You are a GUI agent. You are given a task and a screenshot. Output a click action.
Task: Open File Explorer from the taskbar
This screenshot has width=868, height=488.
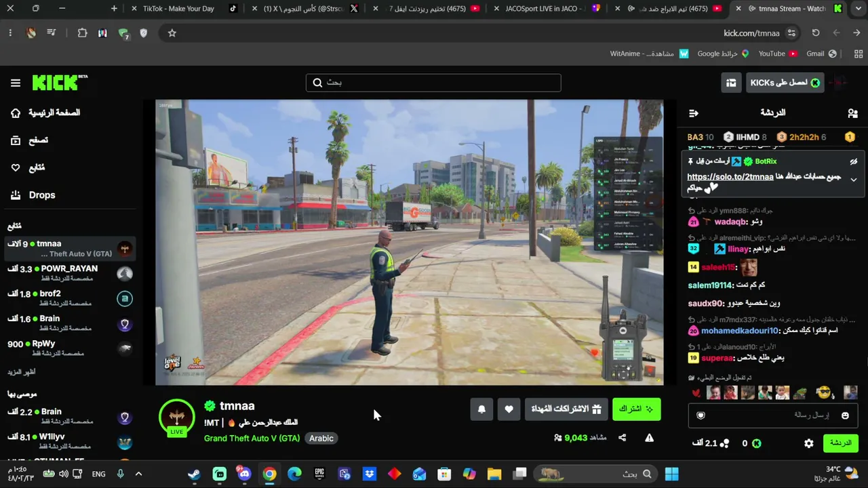[x=494, y=474]
